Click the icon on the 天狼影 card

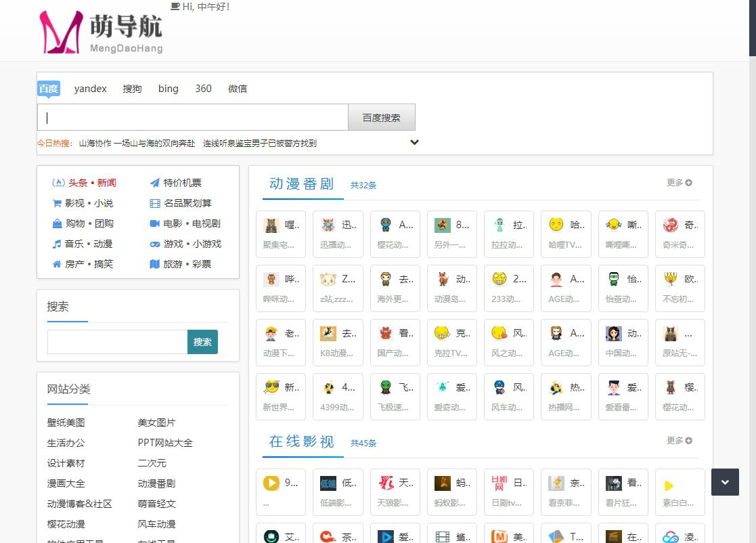pos(385,483)
